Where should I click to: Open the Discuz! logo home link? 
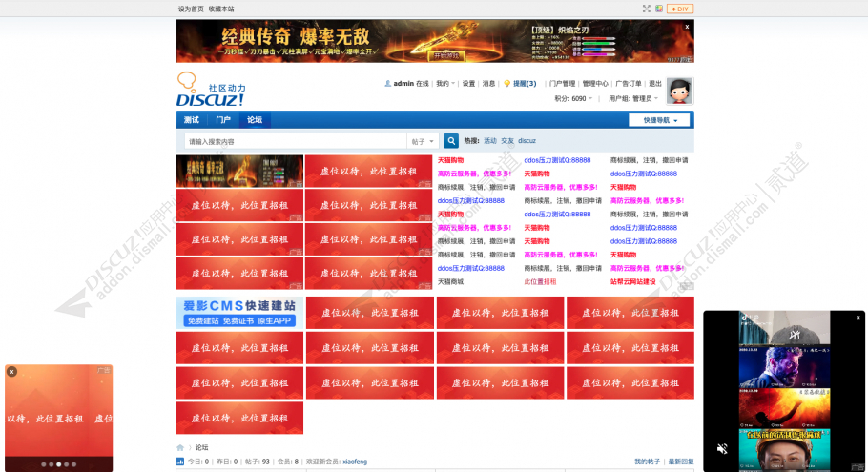[211, 91]
